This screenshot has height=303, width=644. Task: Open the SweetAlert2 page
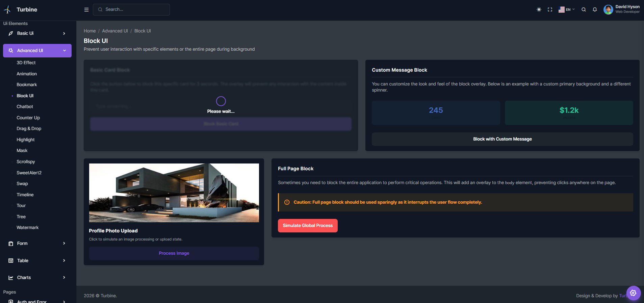pos(29,173)
